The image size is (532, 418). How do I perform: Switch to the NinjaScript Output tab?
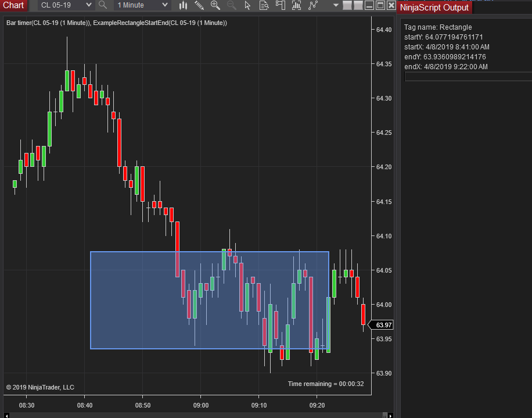pyautogui.click(x=434, y=8)
